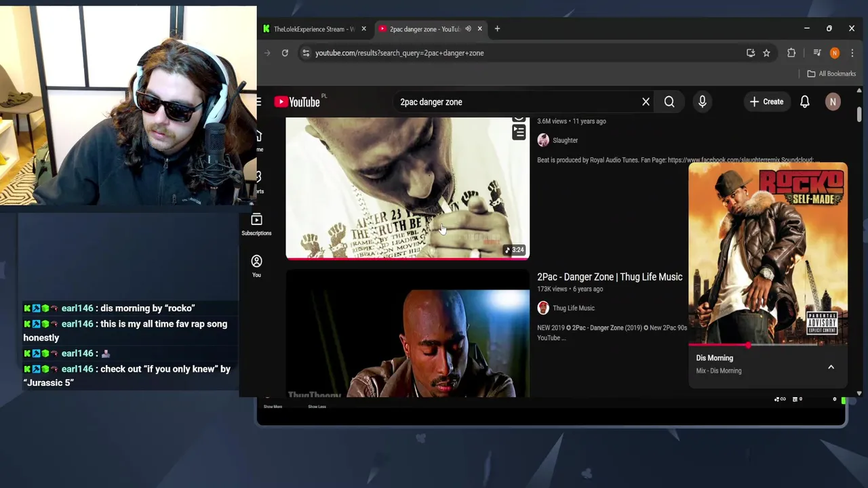
Task: Open the You section in the sidebar
Action: point(256,266)
